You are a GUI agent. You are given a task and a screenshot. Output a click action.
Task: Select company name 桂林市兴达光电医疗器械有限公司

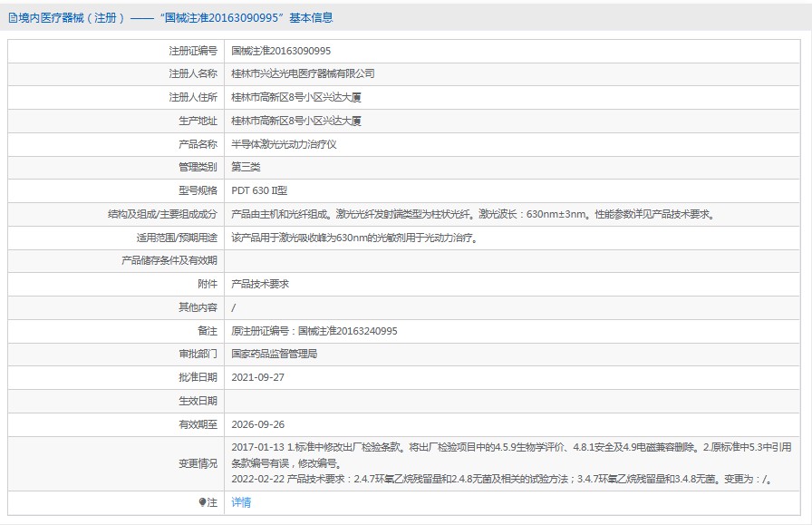click(303, 73)
